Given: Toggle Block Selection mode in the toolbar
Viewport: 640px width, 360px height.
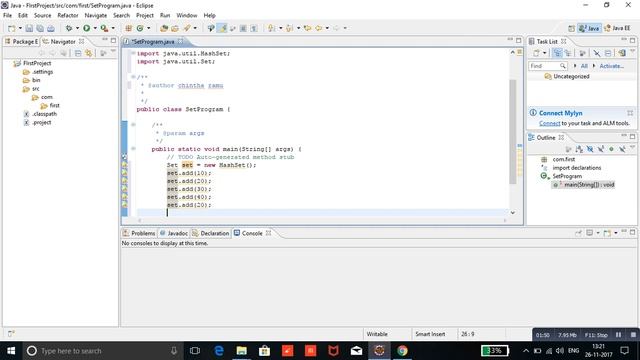Looking at the screenshot, I should coord(243,28).
